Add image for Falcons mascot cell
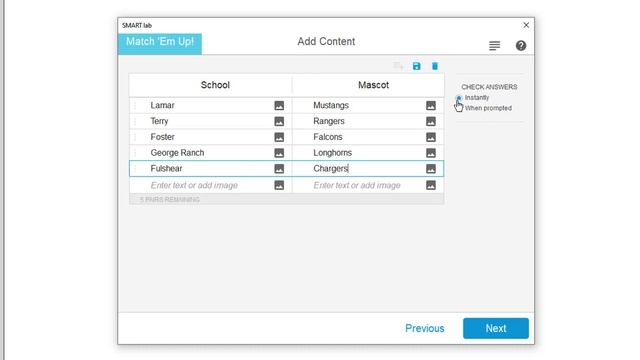 [431, 137]
